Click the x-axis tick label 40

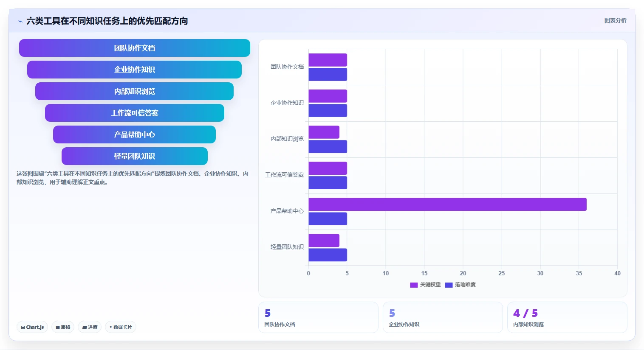coord(617,273)
